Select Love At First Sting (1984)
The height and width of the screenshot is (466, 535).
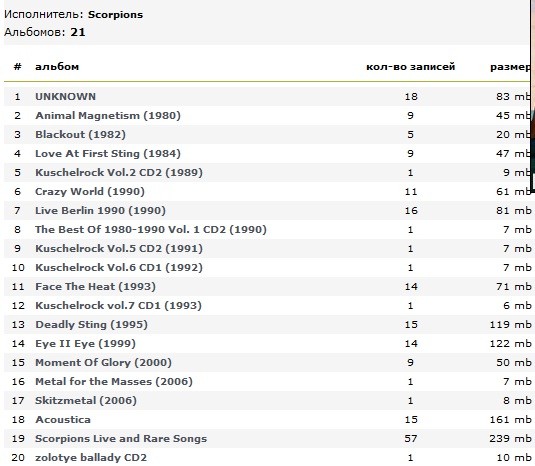pos(108,154)
